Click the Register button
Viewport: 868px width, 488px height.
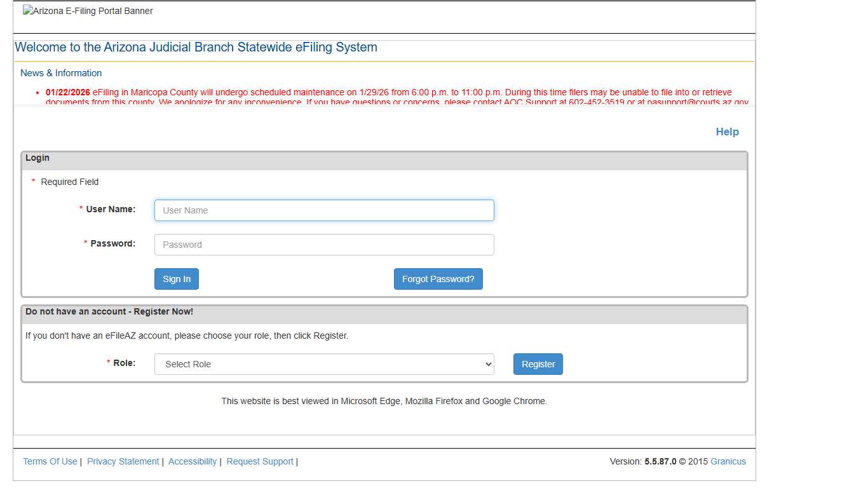click(x=538, y=364)
